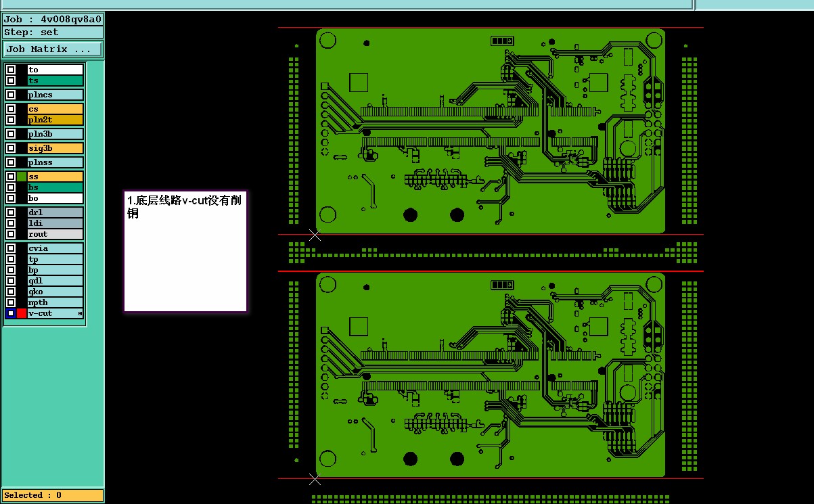Open the Job Matrix button

click(53, 49)
